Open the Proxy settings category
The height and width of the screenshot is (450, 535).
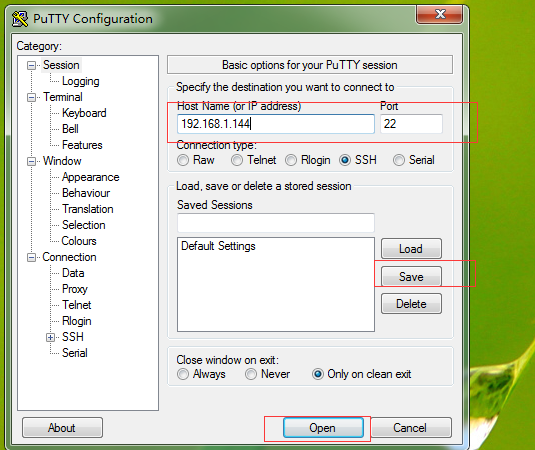tap(75, 289)
